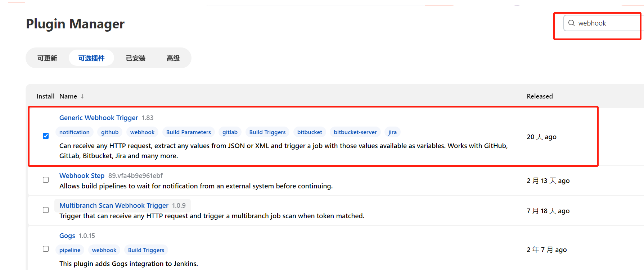Go to the 已安装 tab
Image resolution: width=644 pixels, height=270 pixels.
tap(136, 58)
